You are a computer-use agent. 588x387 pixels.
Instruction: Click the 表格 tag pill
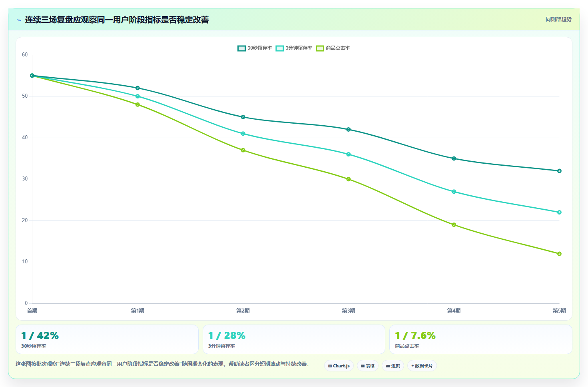coord(368,366)
